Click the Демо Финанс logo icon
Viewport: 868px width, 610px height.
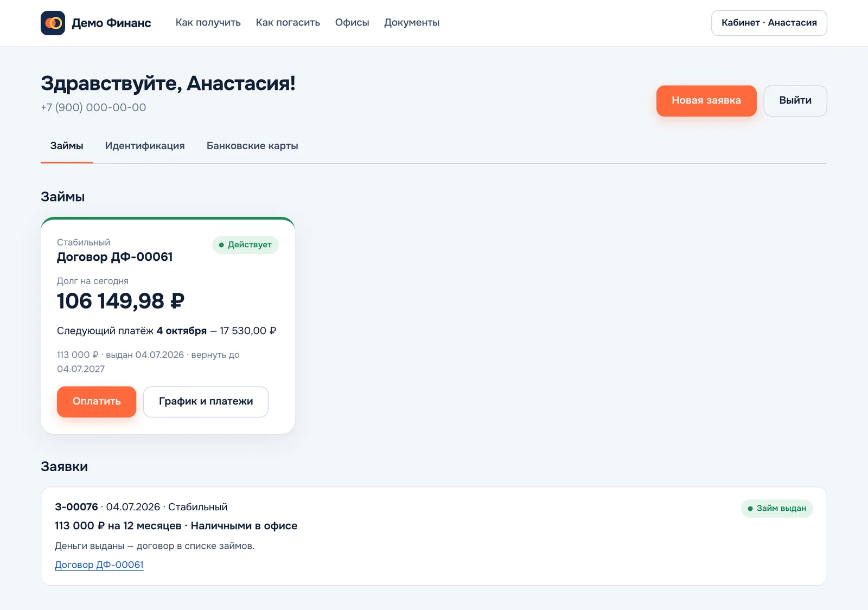tap(53, 23)
